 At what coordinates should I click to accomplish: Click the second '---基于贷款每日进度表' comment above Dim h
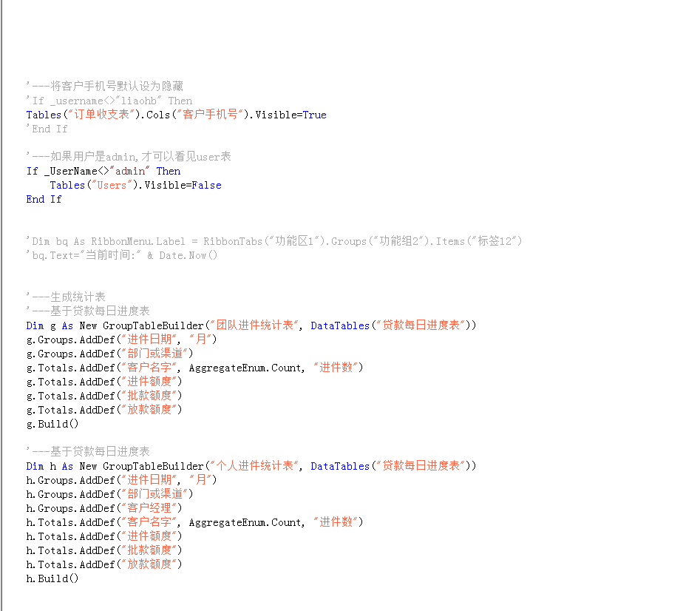tap(88, 451)
